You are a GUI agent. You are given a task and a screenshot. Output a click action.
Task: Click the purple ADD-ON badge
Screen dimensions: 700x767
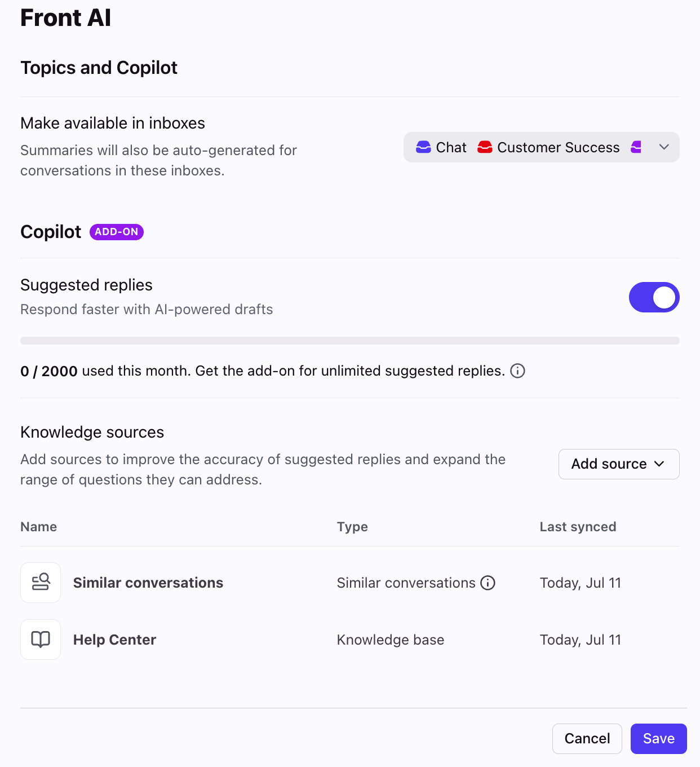[117, 232]
